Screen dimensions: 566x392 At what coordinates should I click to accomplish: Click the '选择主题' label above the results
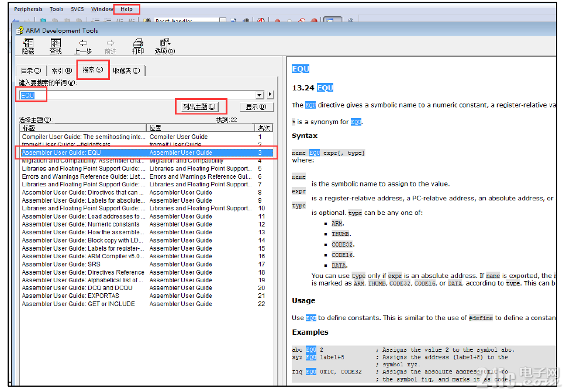(36, 120)
